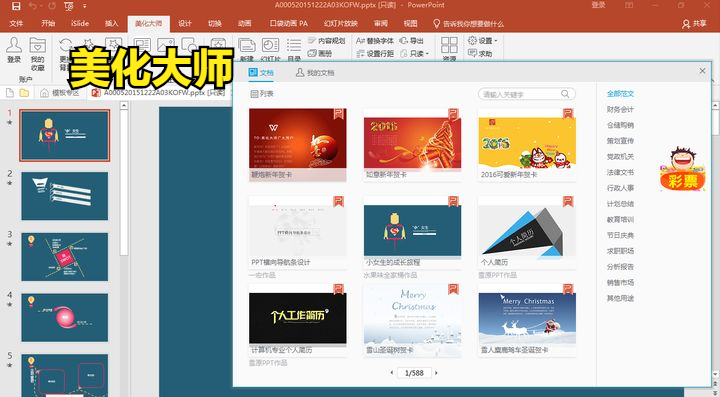Click the Undo arrow in quick access toolbar
Screen dimensions: 720x397
tap(34, 6)
